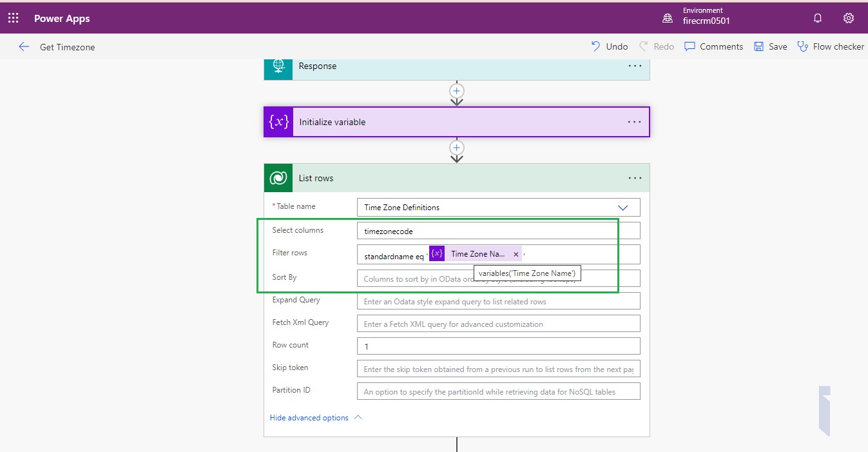Click the Environment globe icon
Image resolution: width=868 pixels, height=452 pixels.
tap(668, 18)
